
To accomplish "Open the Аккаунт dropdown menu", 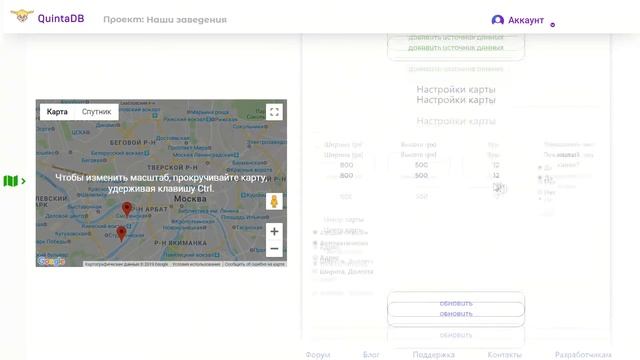I will coord(523,20).
